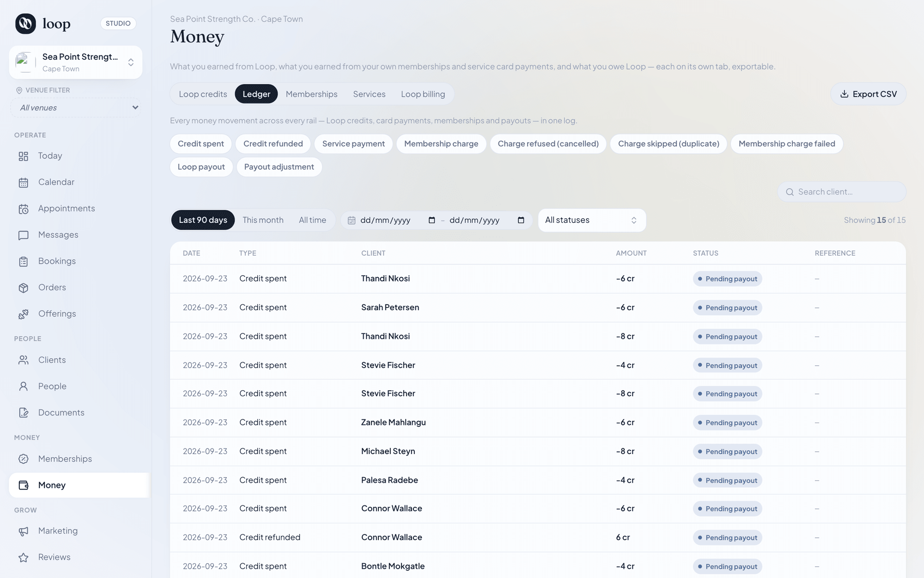
Task: Expand the All venues dropdown
Action: (x=76, y=108)
